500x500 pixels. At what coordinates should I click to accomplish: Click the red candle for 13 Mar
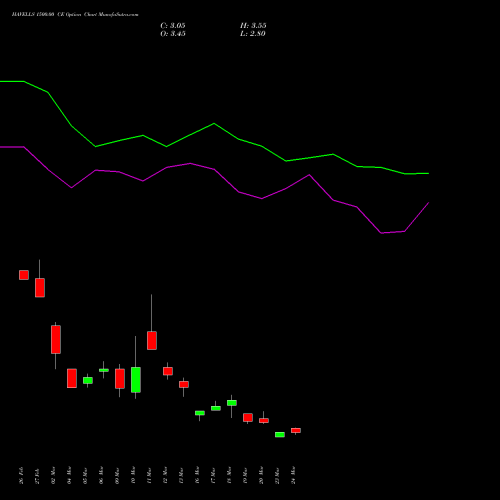click(184, 384)
